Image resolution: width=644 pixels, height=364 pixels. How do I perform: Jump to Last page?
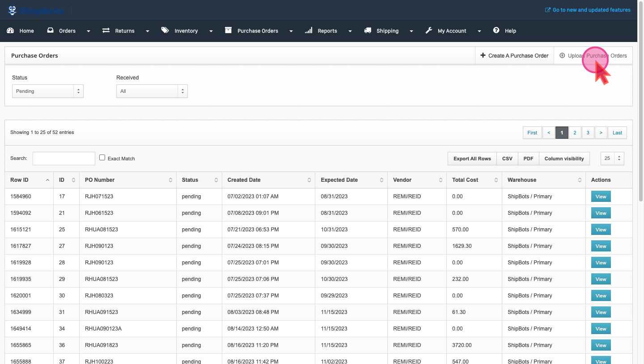(x=617, y=133)
